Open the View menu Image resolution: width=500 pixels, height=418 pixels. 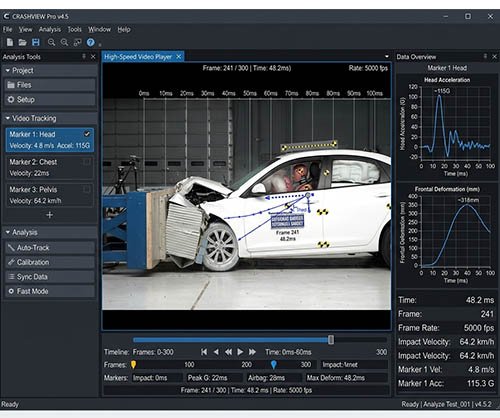pos(25,29)
